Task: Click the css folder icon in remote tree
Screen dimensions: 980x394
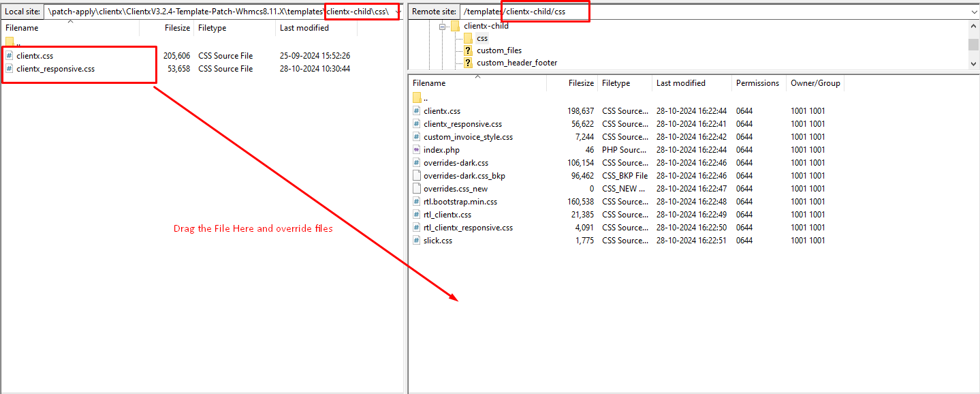Action: (468, 38)
